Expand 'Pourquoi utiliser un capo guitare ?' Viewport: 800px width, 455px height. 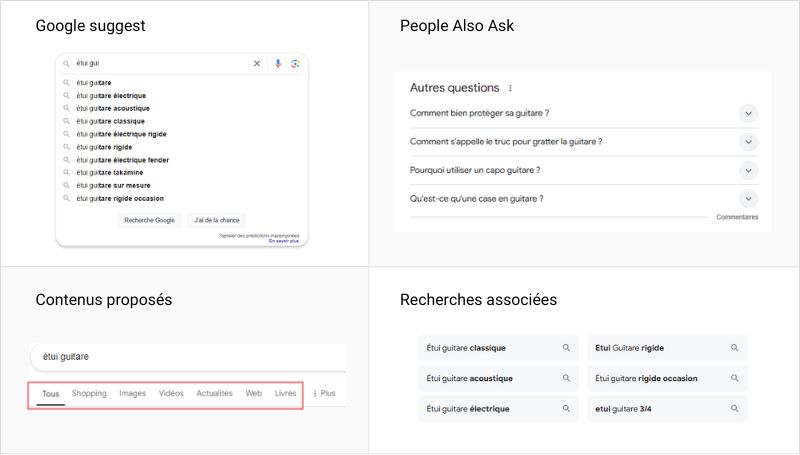748,170
